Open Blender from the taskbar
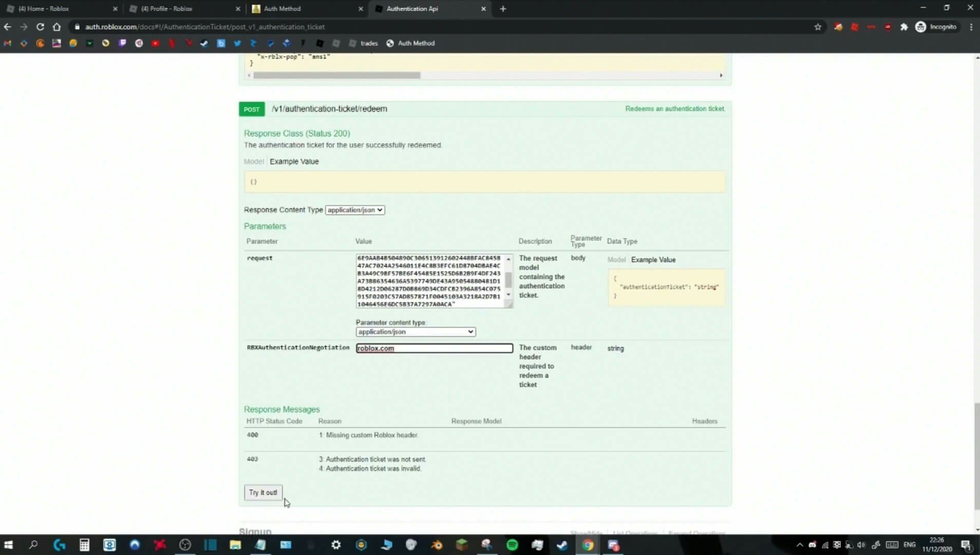The height and width of the screenshot is (555, 980). 437,545
